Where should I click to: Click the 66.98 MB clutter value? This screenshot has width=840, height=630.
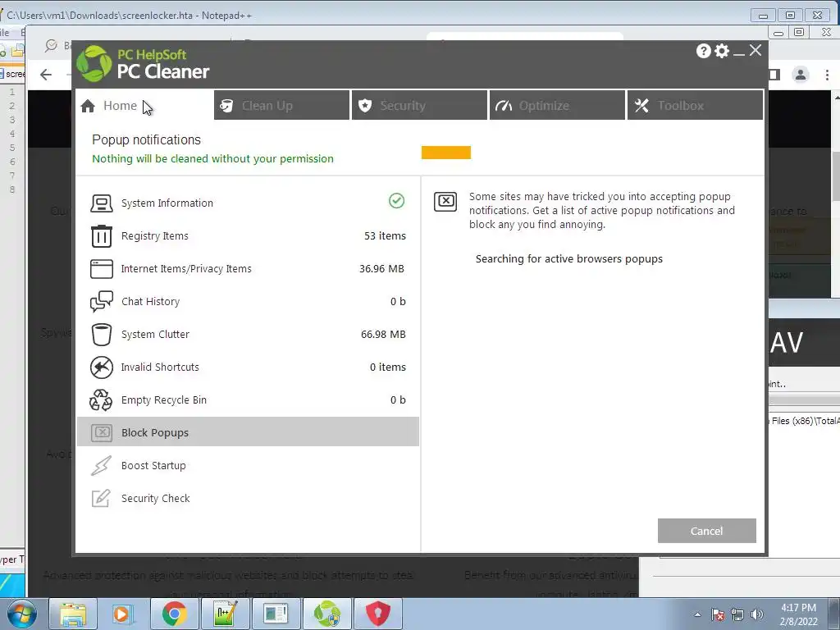383,335
